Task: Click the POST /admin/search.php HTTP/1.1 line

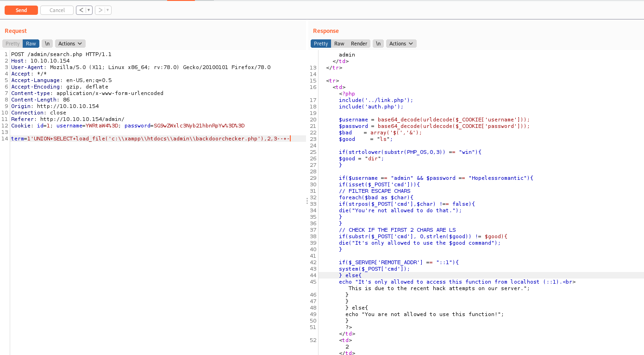Action: click(61, 54)
